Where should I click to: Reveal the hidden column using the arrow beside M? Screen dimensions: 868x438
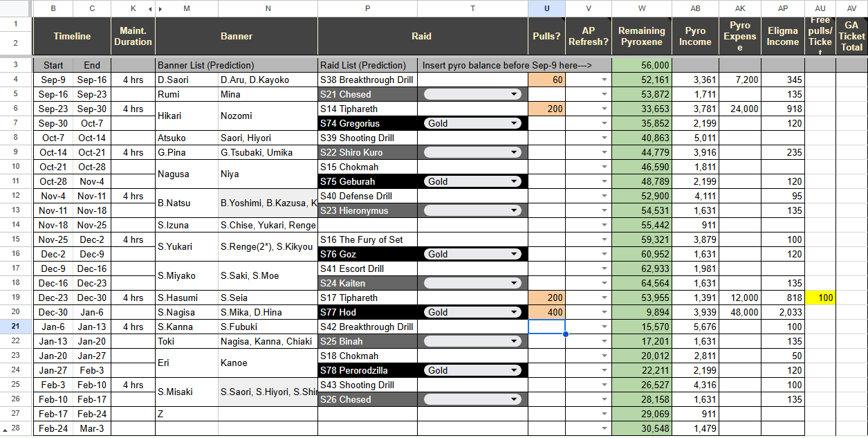point(160,9)
